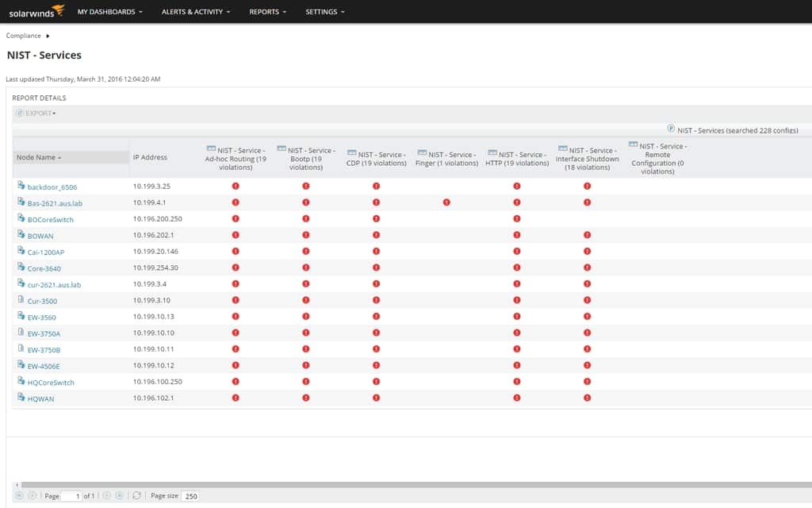The image size is (812, 508).
Task: Click the Compliance breadcrumb link
Action: point(24,35)
